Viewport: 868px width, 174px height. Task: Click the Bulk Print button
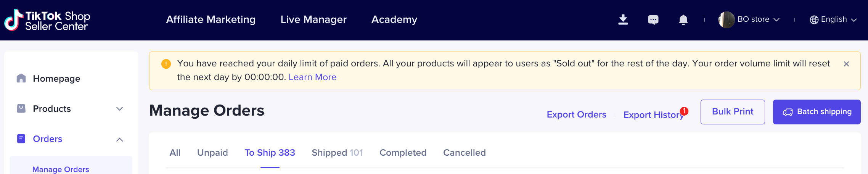733,112
